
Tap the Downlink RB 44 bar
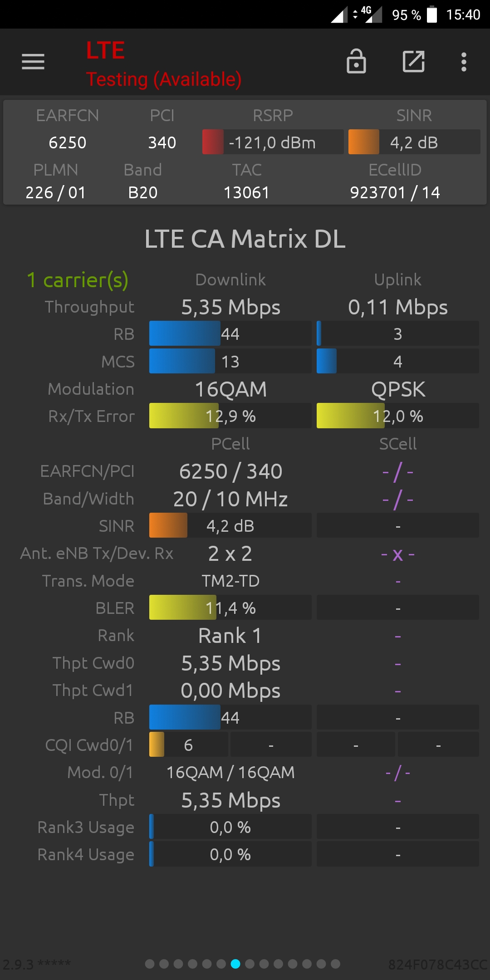[x=230, y=334]
